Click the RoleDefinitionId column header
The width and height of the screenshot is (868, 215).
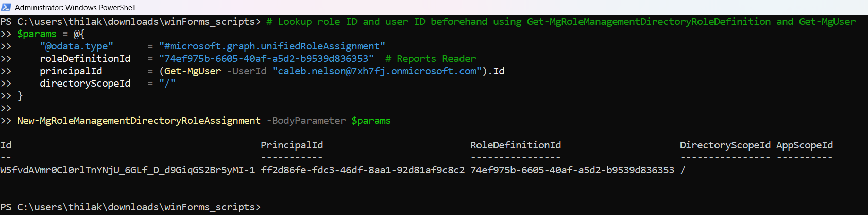point(516,145)
